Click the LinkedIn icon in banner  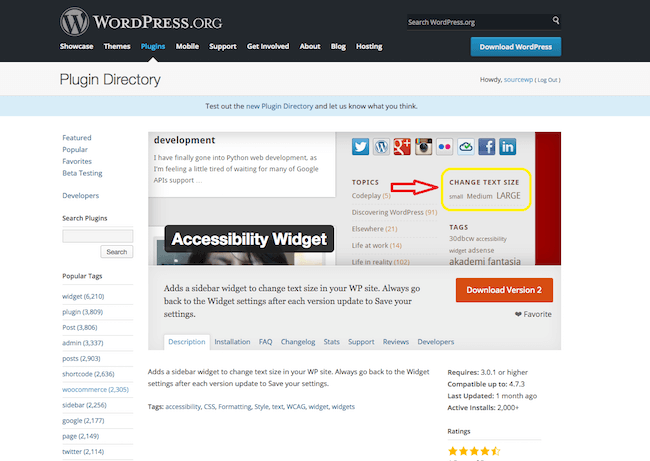coord(507,147)
